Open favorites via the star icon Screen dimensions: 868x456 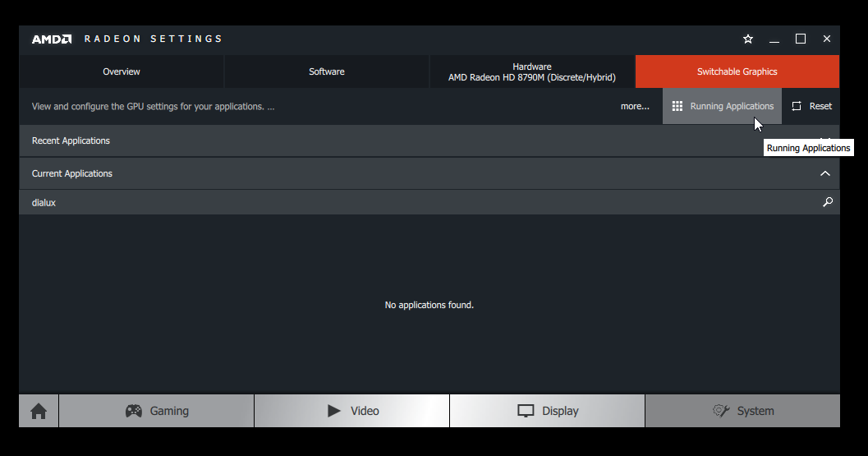[x=748, y=39]
